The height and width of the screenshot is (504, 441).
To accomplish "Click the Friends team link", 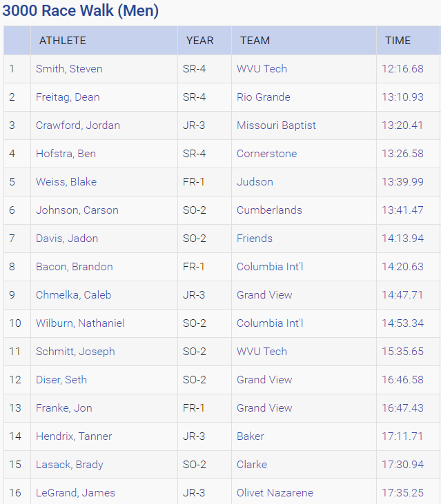I will pos(255,239).
